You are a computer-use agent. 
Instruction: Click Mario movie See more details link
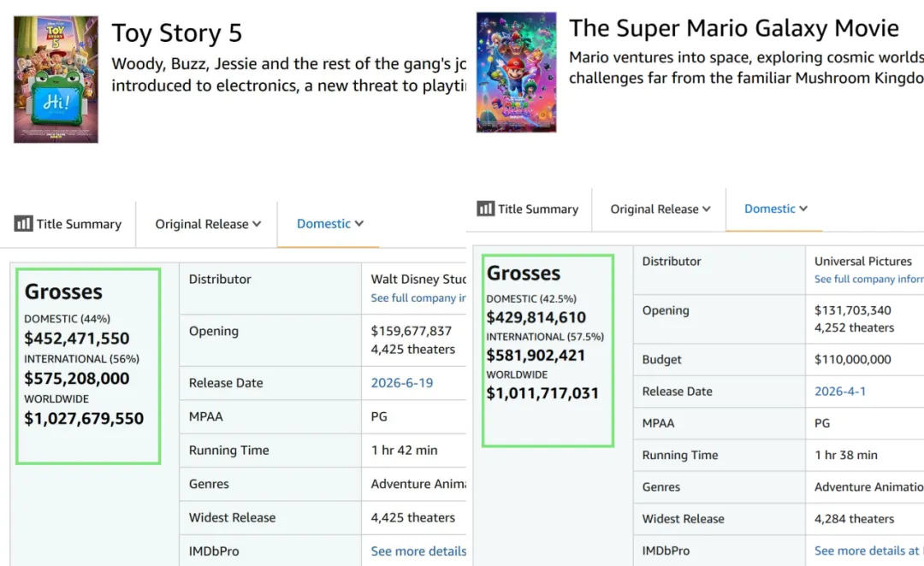pos(868,551)
